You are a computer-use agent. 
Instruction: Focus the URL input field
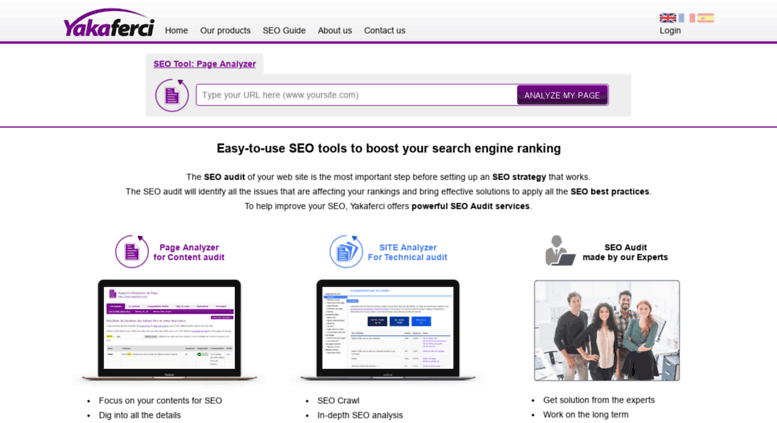357,95
